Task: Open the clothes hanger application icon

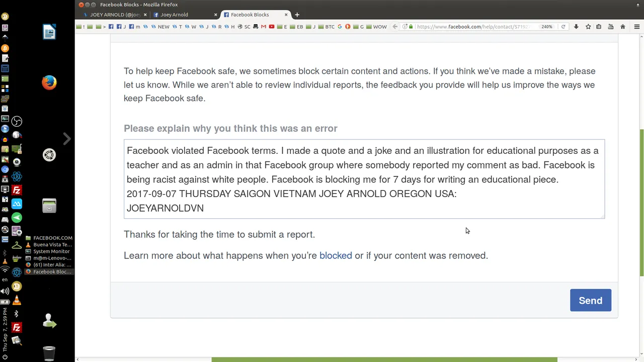Action: tap(17, 245)
